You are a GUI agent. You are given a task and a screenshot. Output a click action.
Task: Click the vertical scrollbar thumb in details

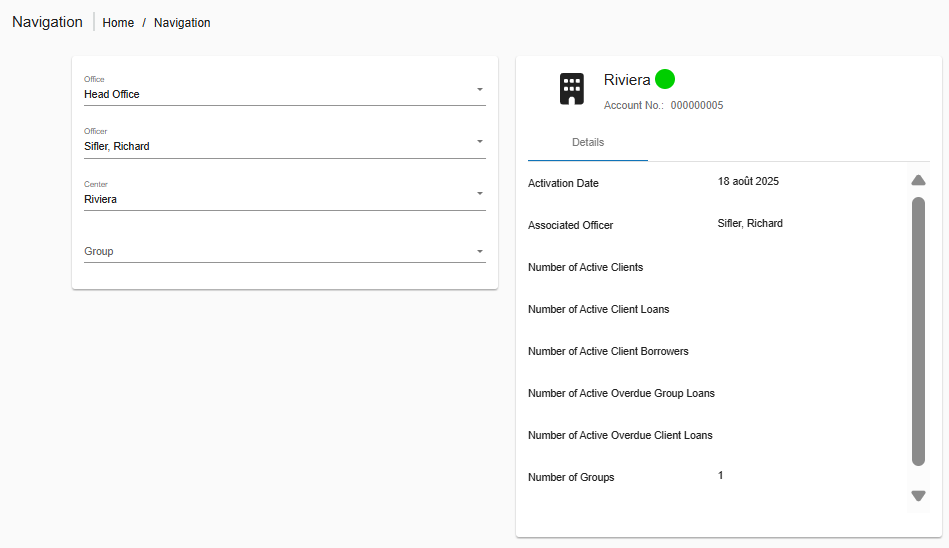(918, 330)
